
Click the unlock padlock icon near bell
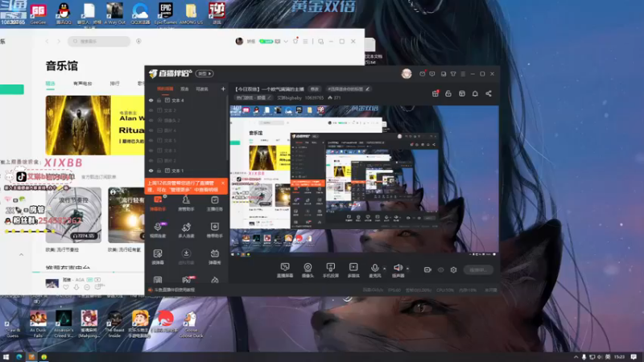coord(448,93)
